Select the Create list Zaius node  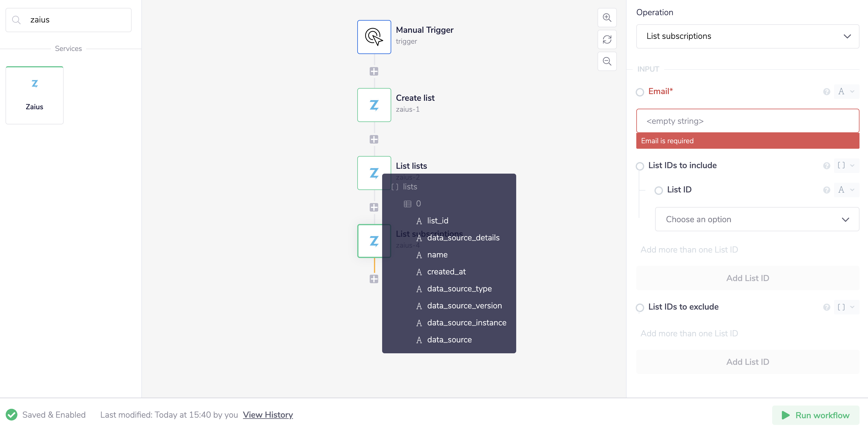pos(374,105)
